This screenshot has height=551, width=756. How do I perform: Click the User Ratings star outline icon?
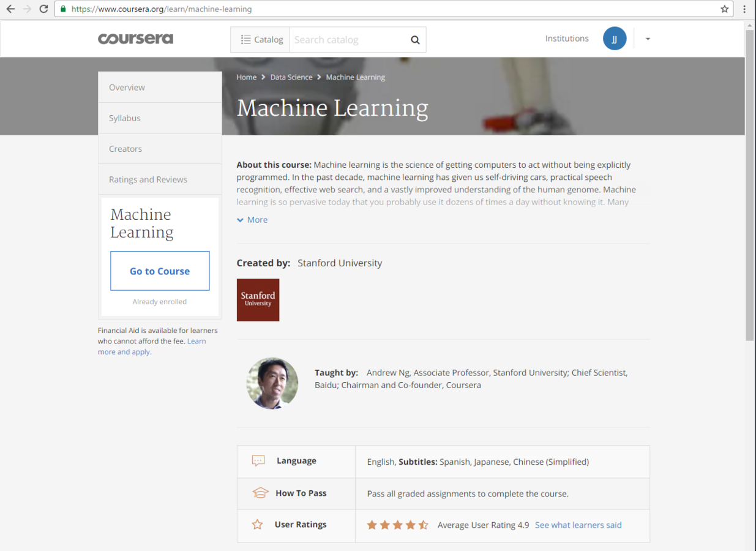click(x=258, y=525)
